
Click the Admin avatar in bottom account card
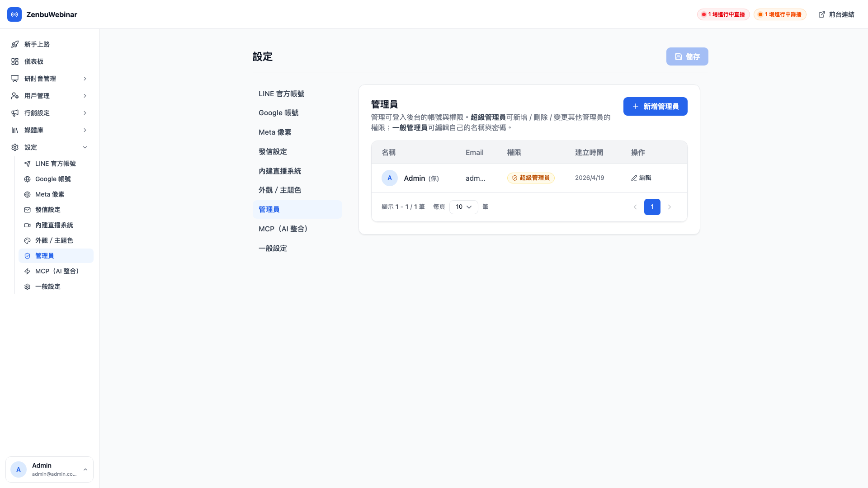pyautogui.click(x=19, y=469)
